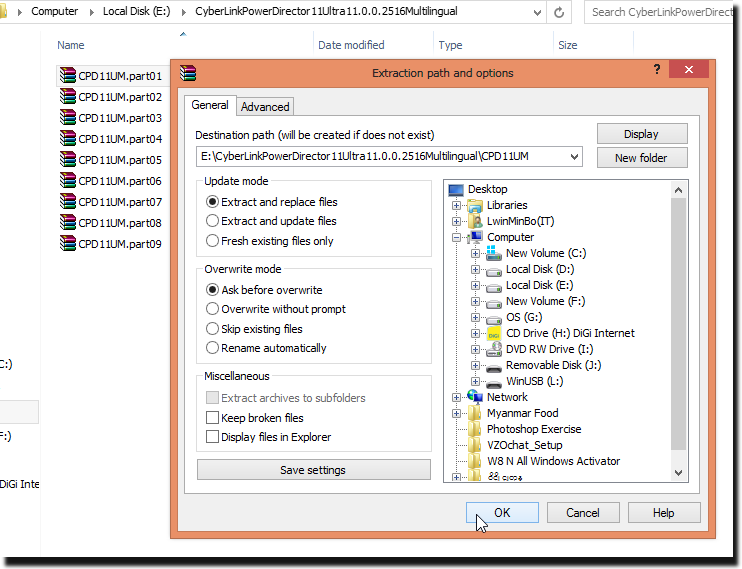Click the New Volume (F:) drive icon
The width and height of the screenshot is (742, 569).
click(x=494, y=303)
